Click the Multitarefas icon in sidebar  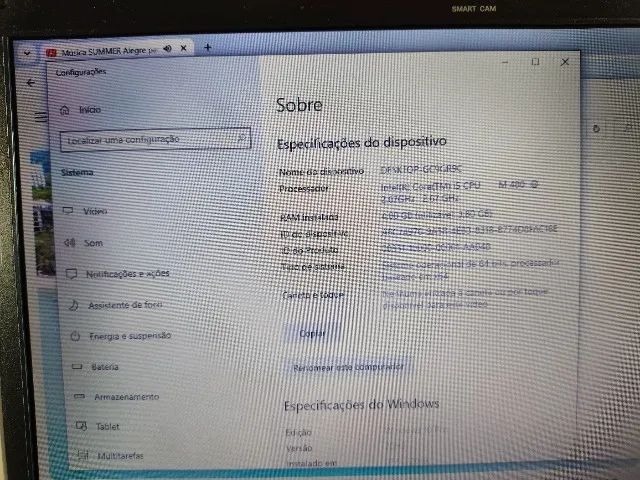83,455
